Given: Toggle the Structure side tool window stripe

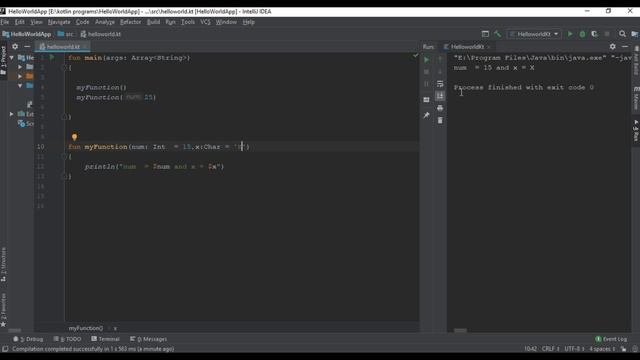Looking at the screenshot, I should 4,264.
